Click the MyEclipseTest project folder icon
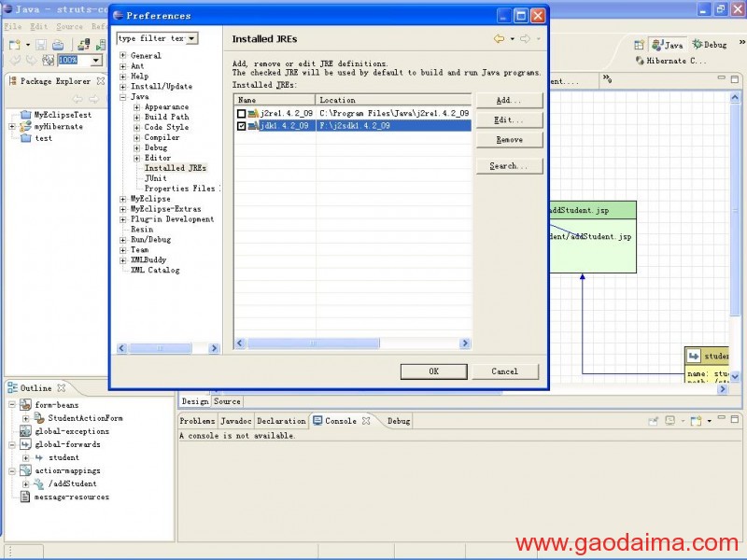747x560 pixels. click(x=26, y=114)
